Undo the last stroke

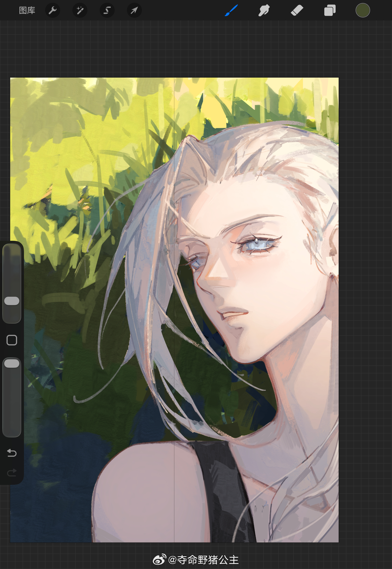(12, 453)
